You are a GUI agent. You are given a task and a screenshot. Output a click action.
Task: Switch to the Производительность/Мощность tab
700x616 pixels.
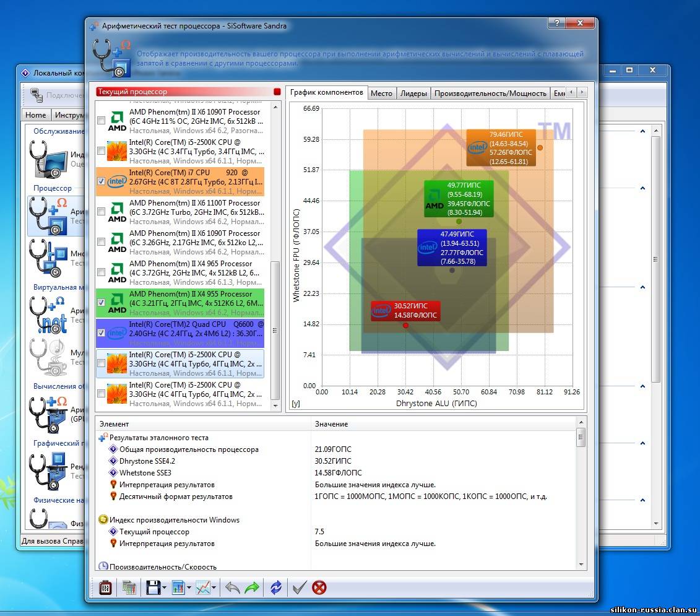point(490,93)
